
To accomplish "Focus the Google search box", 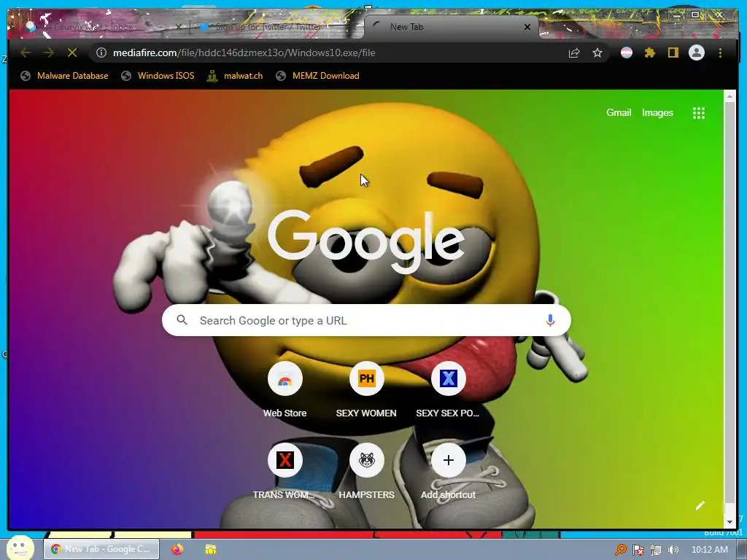I will 366,321.
